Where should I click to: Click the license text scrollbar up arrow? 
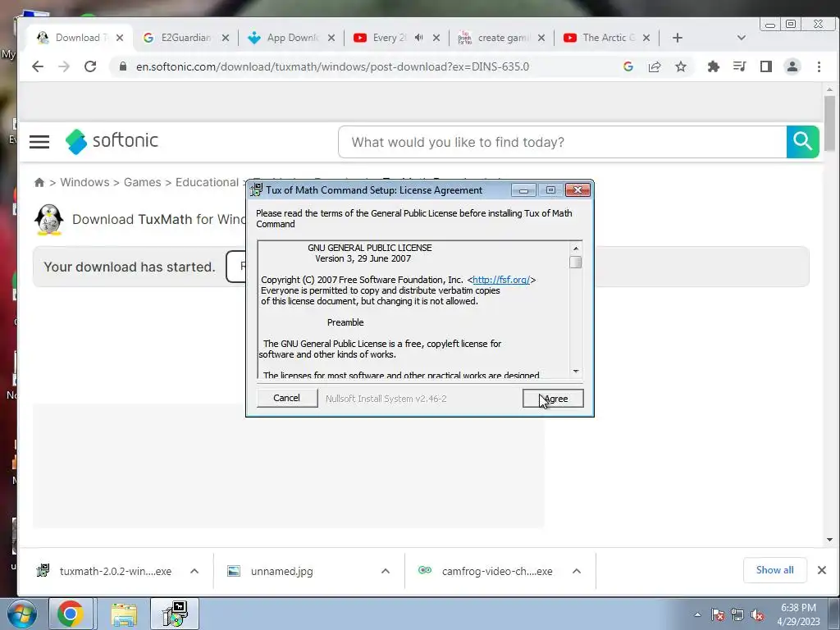click(x=576, y=248)
